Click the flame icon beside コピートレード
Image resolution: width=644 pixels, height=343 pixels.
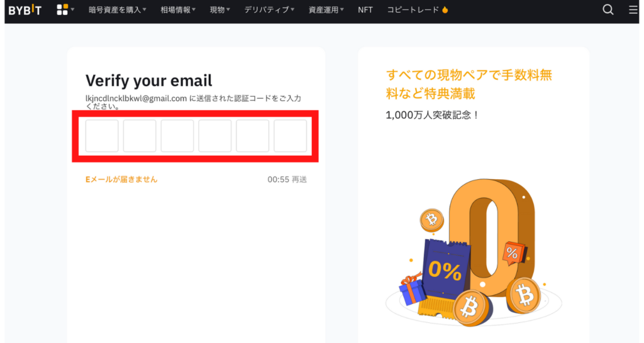tap(445, 10)
